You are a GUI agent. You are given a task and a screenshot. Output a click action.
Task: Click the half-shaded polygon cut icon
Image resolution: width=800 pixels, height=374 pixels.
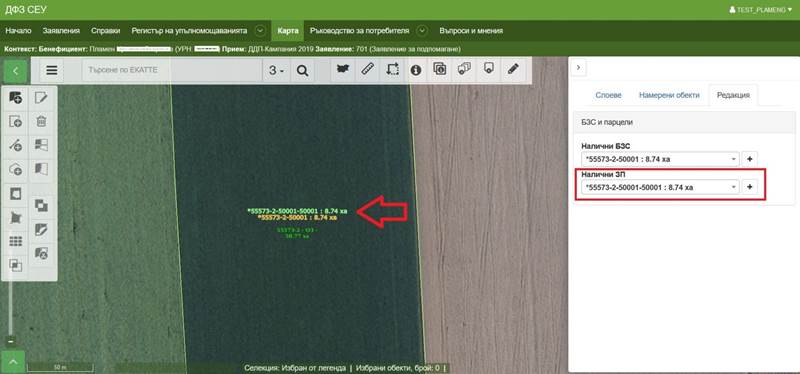(x=41, y=169)
